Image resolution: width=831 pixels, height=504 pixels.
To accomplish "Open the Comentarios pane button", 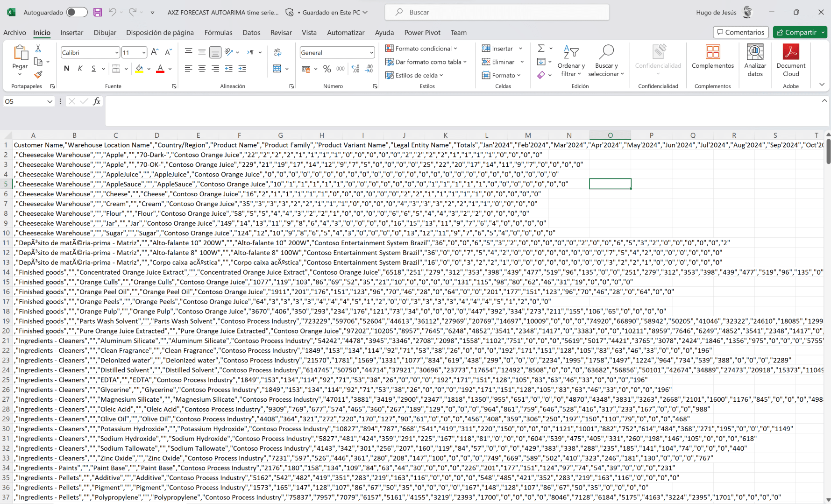I will point(740,32).
